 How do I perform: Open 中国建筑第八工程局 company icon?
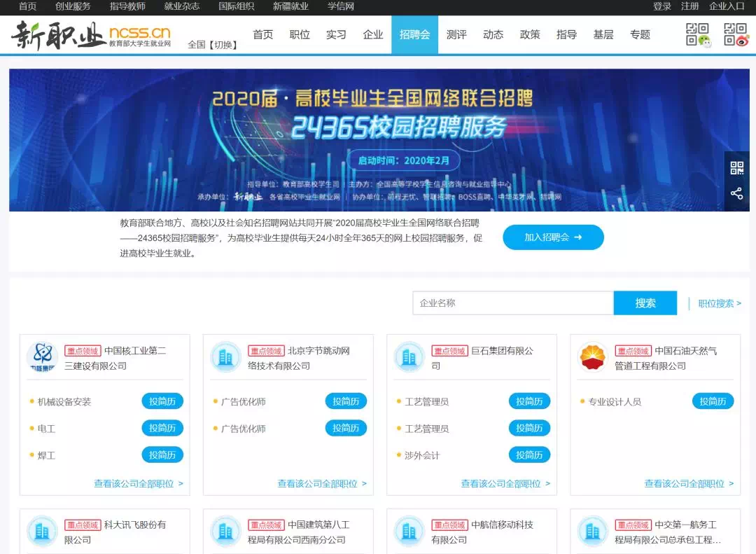tap(225, 532)
